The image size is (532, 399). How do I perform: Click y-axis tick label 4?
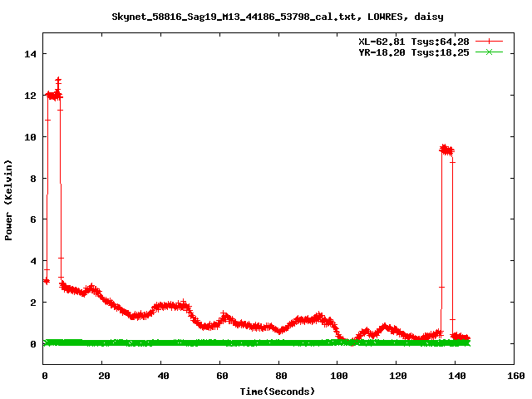33,261
